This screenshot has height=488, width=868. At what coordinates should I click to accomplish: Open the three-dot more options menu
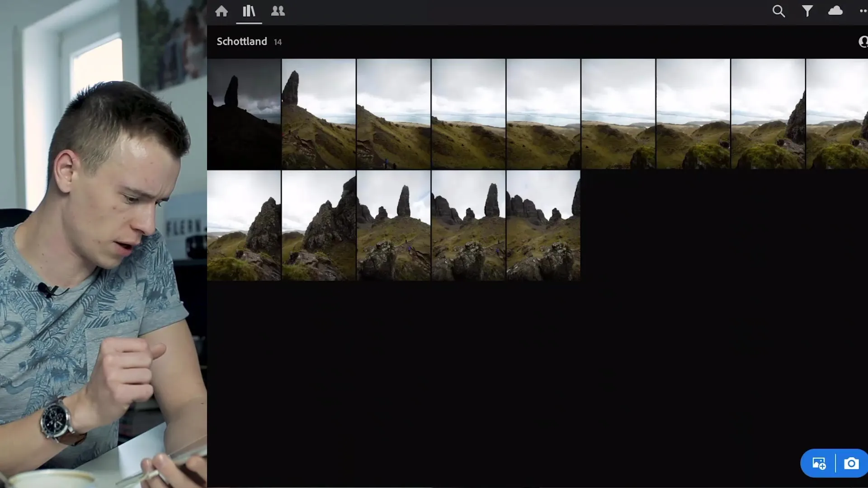click(863, 11)
